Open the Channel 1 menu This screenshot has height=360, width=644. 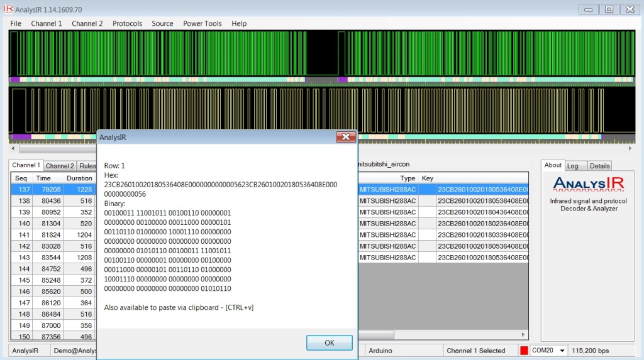point(47,23)
